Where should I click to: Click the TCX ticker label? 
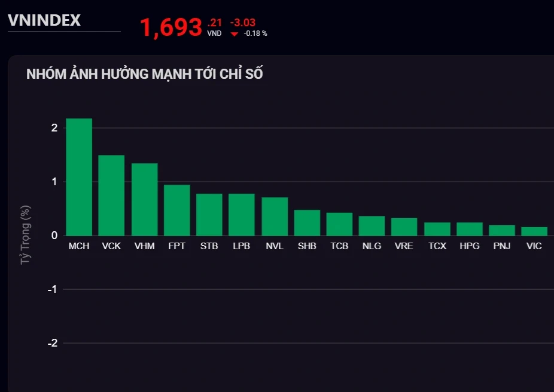[x=437, y=246]
